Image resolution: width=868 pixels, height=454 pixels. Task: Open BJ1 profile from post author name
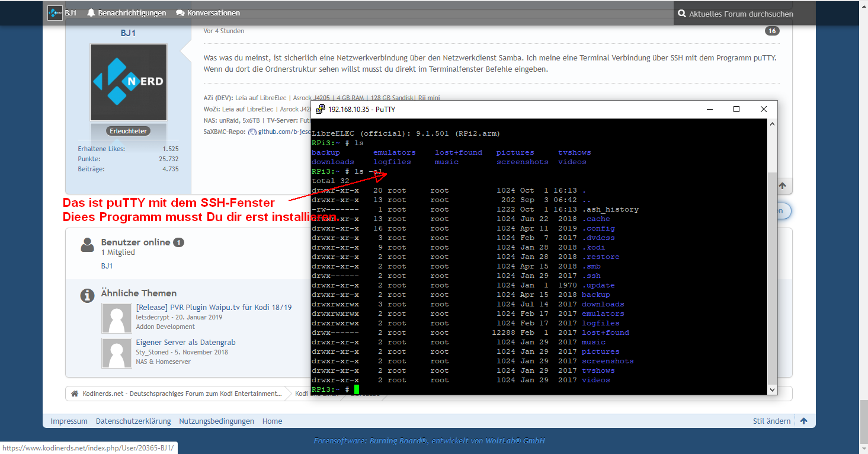pyautogui.click(x=128, y=33)
